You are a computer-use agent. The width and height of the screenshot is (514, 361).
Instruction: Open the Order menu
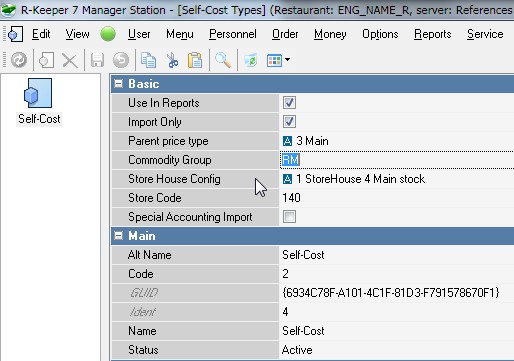point(285,34)
